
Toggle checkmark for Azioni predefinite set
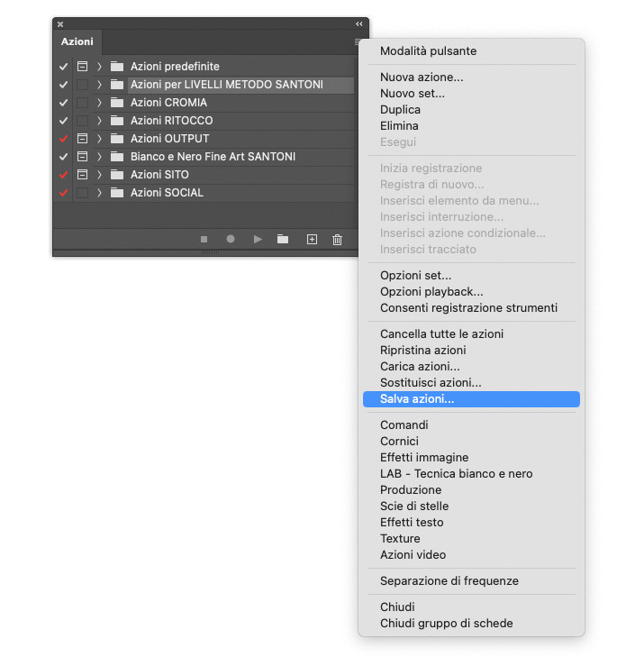(63, 67)
